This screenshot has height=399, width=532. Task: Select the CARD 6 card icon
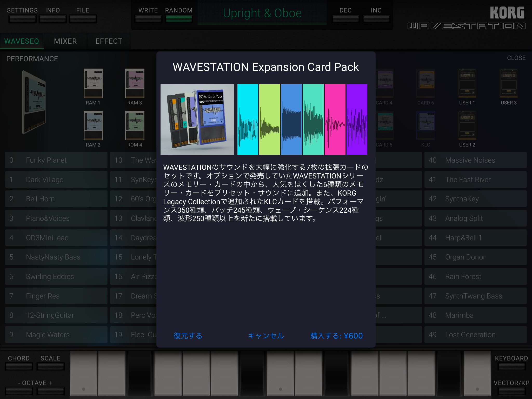(x=425, y=83)
